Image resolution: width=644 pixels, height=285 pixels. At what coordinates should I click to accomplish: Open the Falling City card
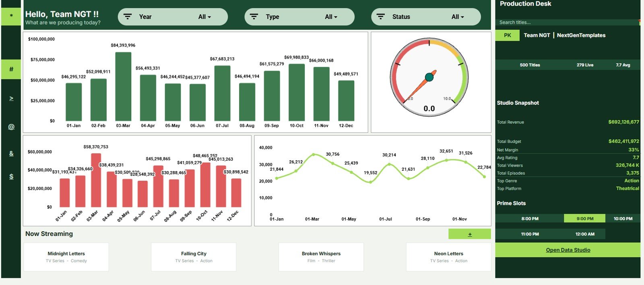point(194,257)
